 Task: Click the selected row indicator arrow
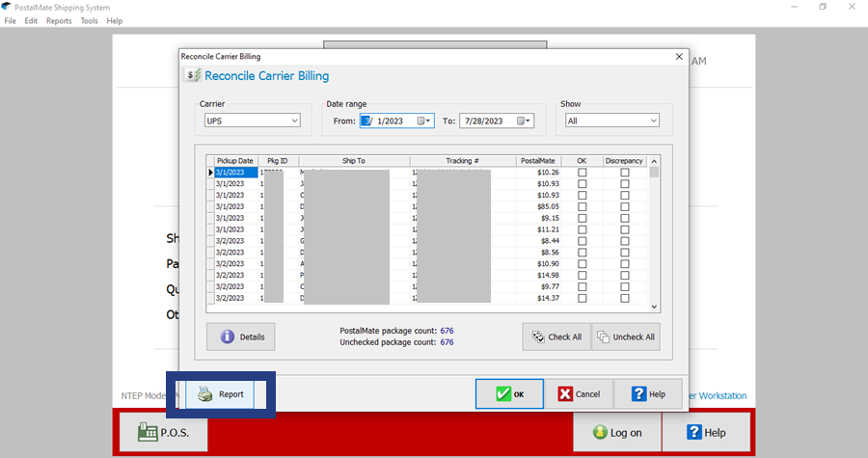[x=210, y=173]
